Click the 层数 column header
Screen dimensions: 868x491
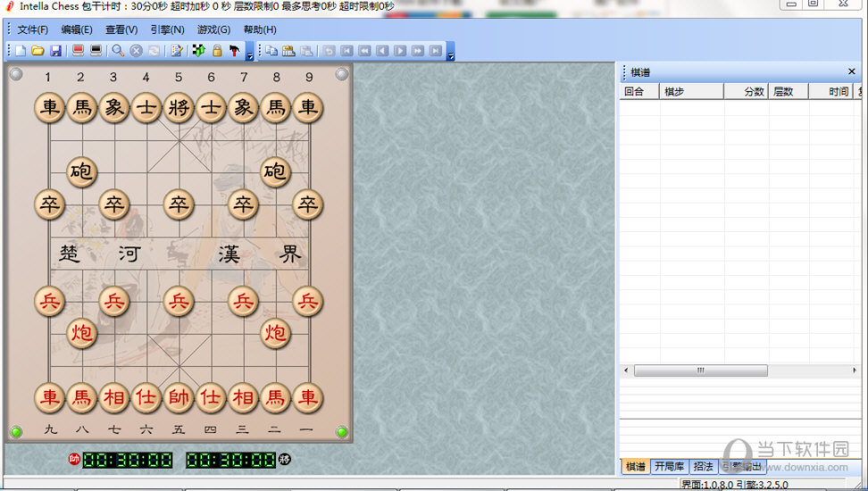tap(789, 91)
